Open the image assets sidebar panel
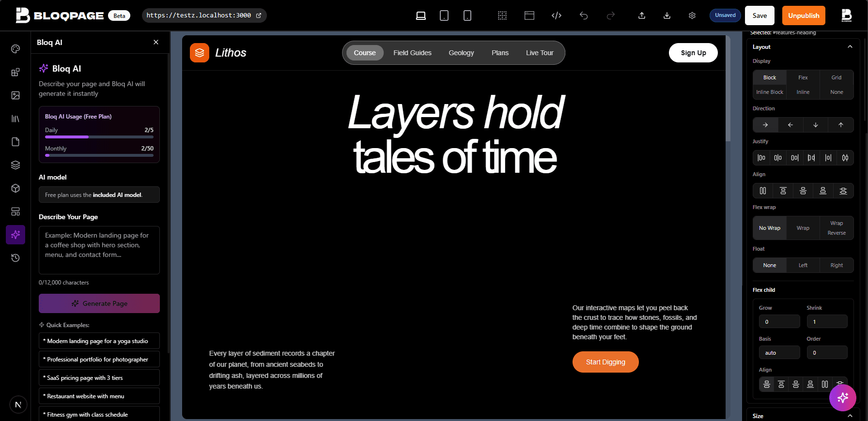 tap(15, 95)
